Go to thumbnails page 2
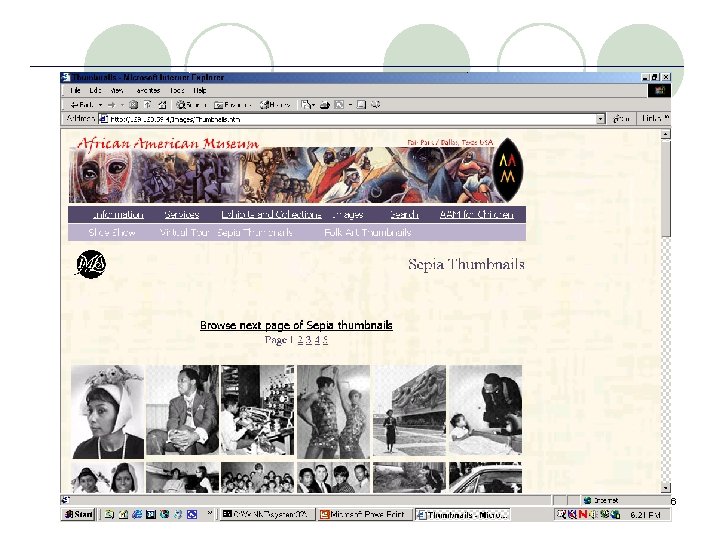 point(300,340)
